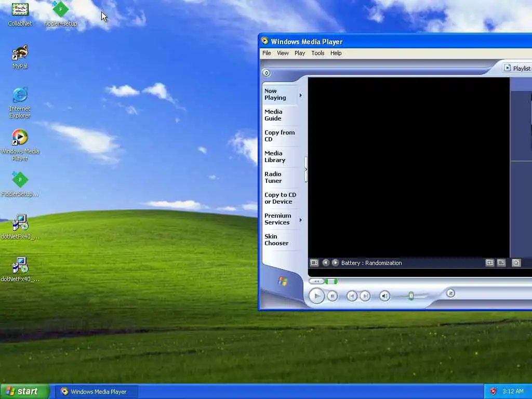Select the fiddler4setup desktop icon
Image resolution: width=532 pixels, height=399 pixels.
tap(61, 14)
